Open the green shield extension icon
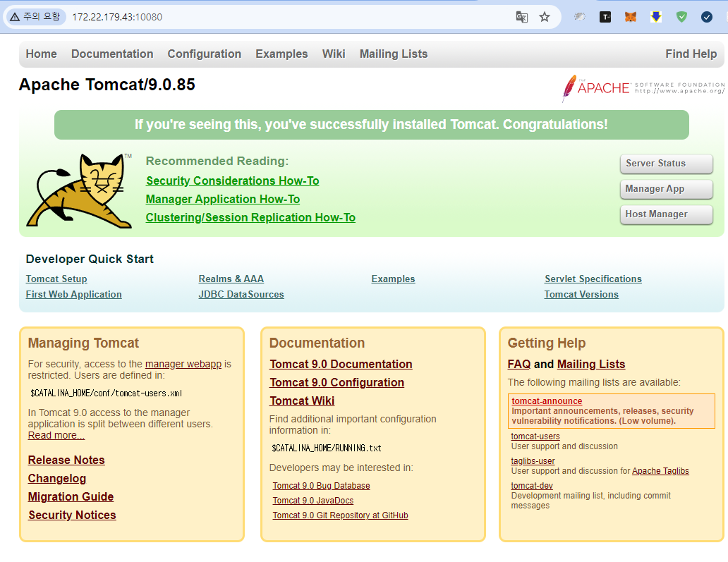This screenshot has width=728, height=562. (681, 17)
